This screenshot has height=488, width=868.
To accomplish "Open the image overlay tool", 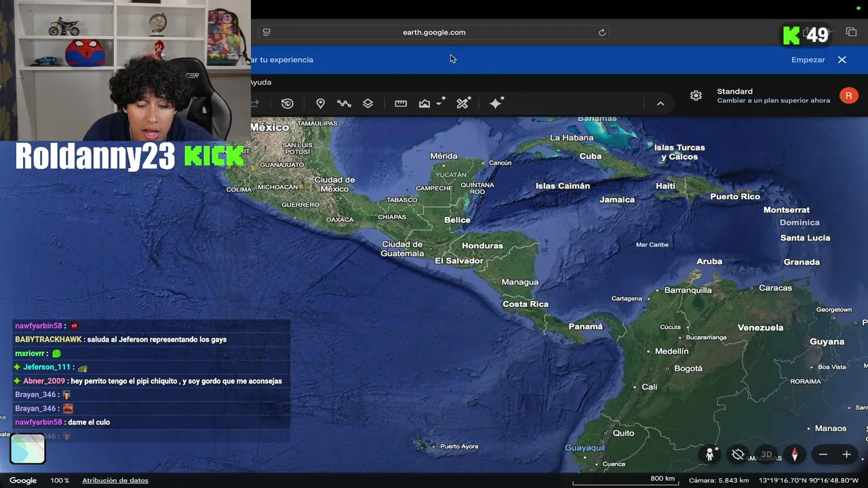I will coord(425,104).
